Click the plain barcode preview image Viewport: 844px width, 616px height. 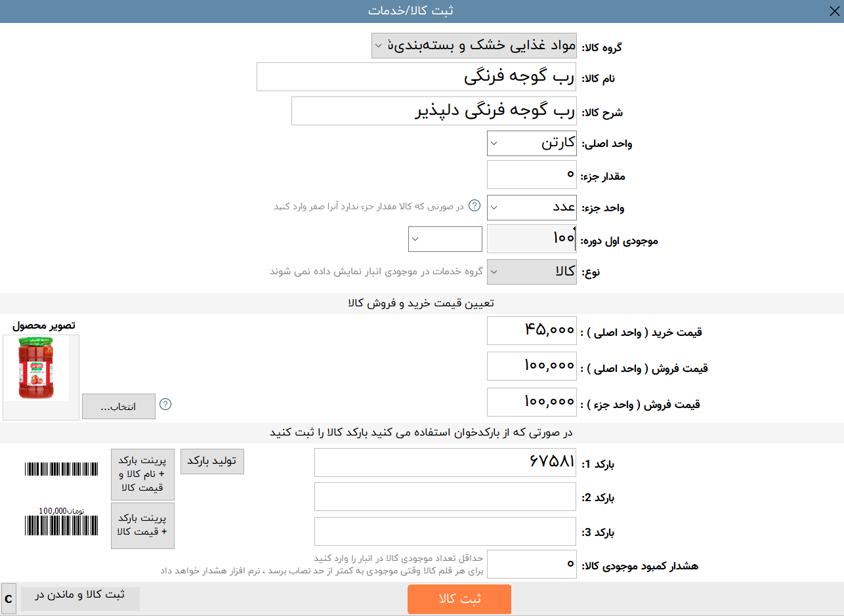point(62,469)
